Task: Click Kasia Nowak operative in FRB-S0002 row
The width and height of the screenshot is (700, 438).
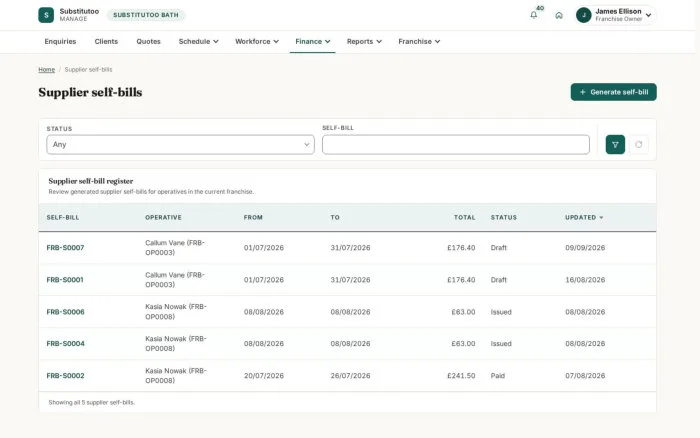Action: click(x=176, y=376)
